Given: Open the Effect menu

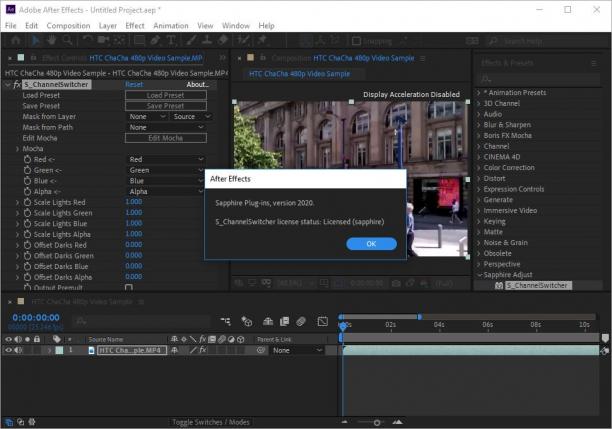Looking at the screenshot, I should click(x=135, y=26).
